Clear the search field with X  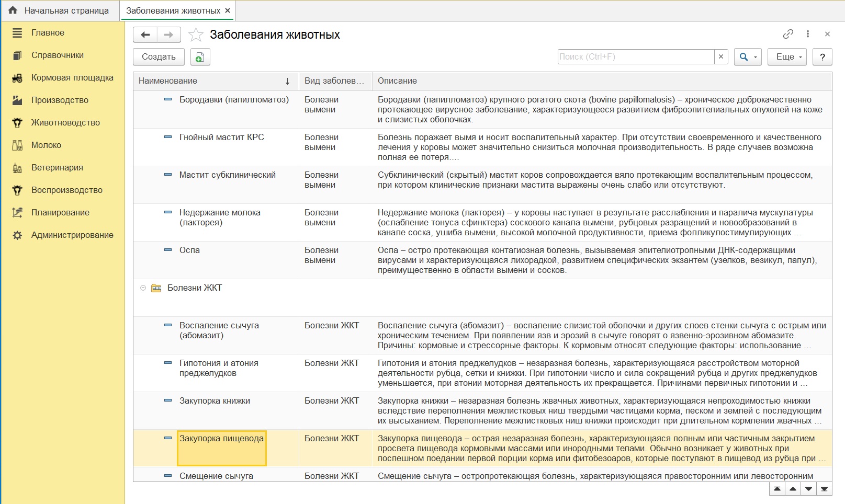pos(721,56)
